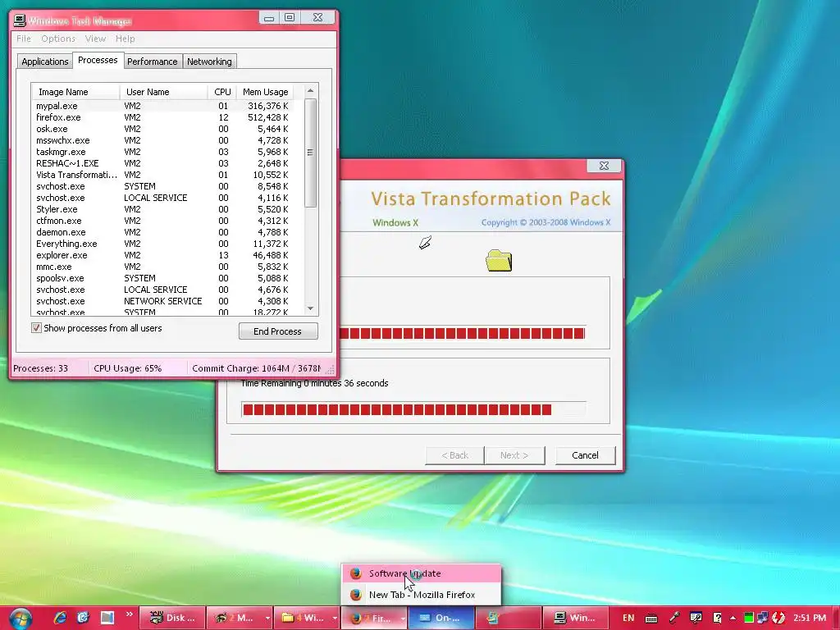Sort by the CPU column header
The width and height of the screenshot is (840, 630).
pyautogui.click(x=221, y=92)
